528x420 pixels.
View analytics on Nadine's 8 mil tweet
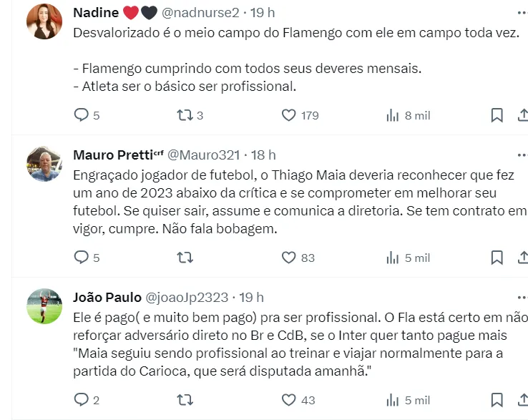click(x=392, y=115)
